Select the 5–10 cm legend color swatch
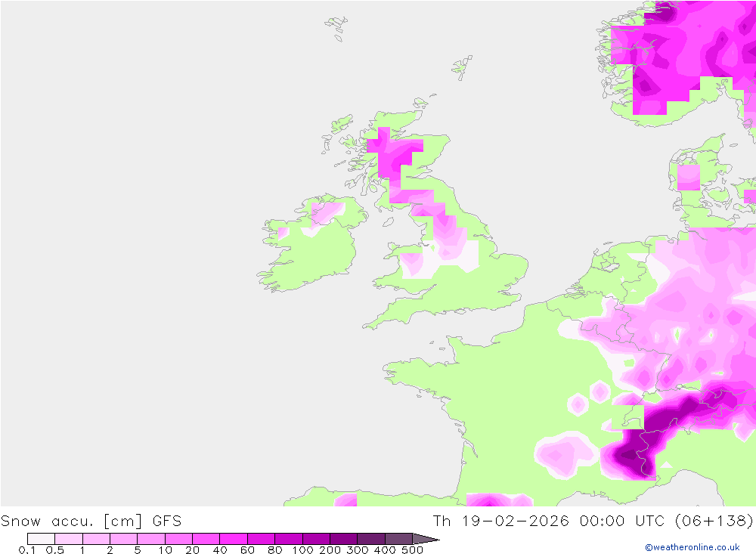The width and height of the screenshot is (756, 554). (x=151, y=539)
